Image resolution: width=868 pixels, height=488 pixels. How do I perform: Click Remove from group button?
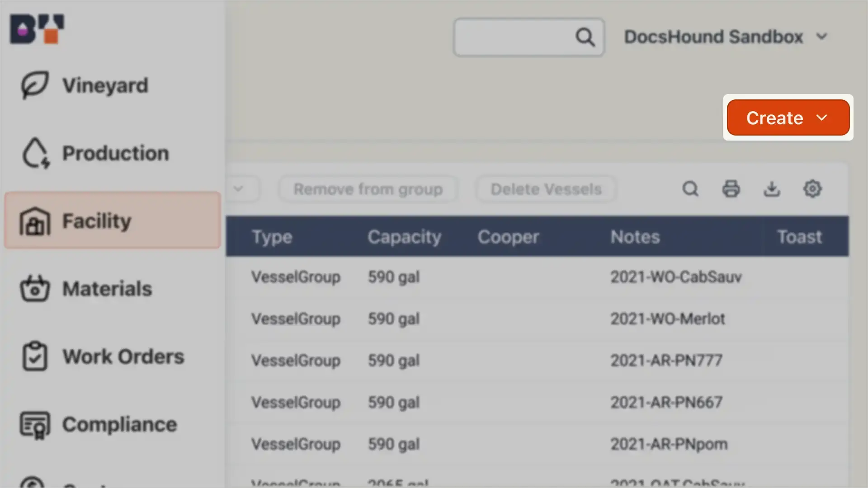(x=368, y=189)
